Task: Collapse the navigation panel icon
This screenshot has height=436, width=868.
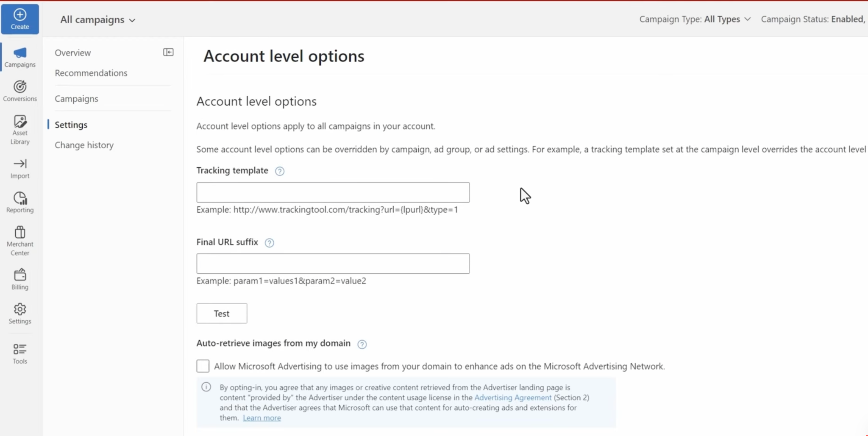Action: coord(168,52)
